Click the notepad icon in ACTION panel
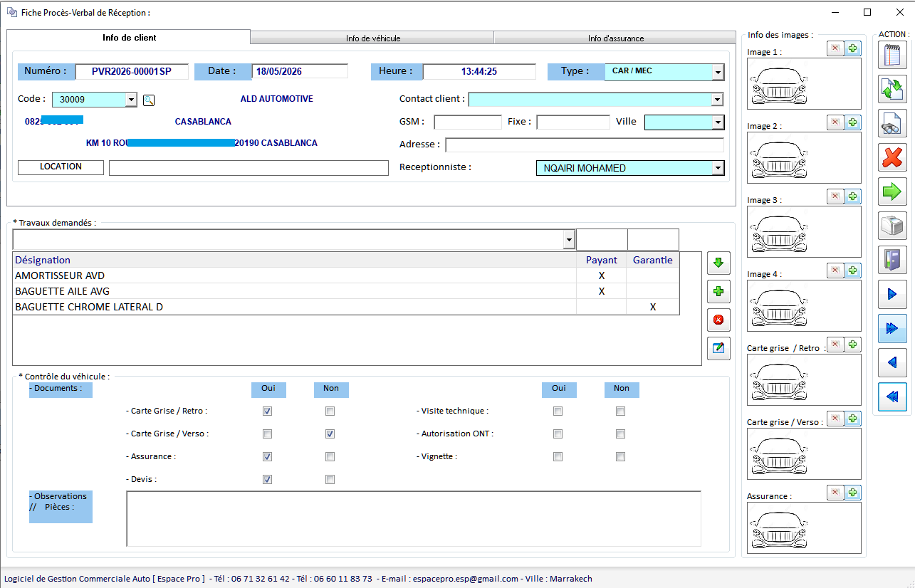The height and width of the screenshot is (588, 915). click(892, 54)
